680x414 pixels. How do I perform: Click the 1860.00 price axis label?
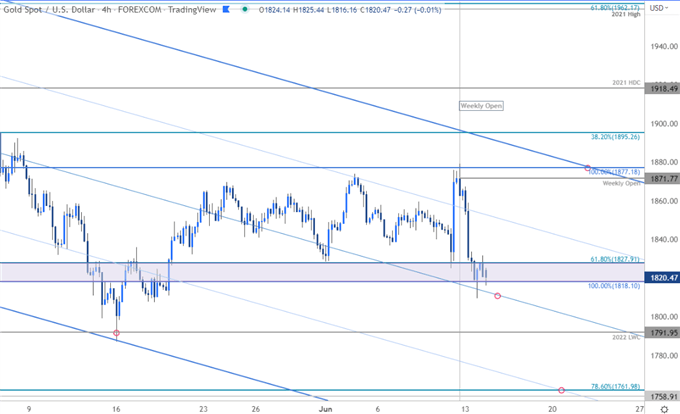(664, 201)
